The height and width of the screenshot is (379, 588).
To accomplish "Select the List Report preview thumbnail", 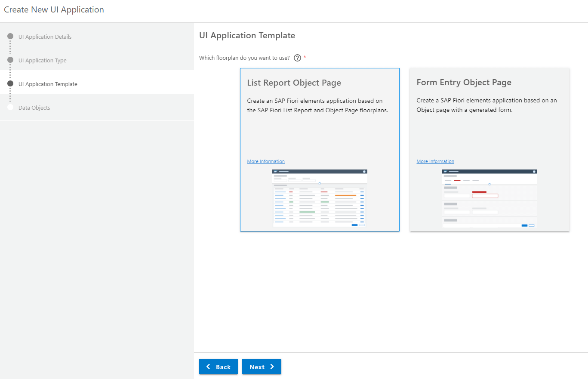I will point(319,198).
